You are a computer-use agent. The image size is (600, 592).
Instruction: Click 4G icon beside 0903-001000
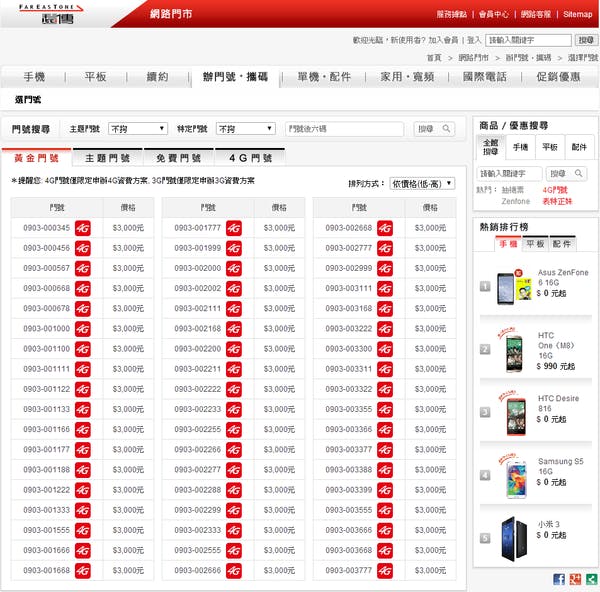[83, 329]
